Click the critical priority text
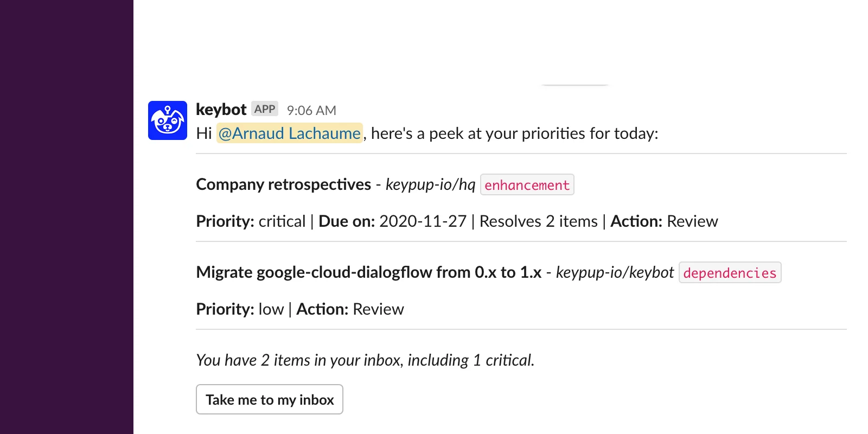 [x=282, y=221]
